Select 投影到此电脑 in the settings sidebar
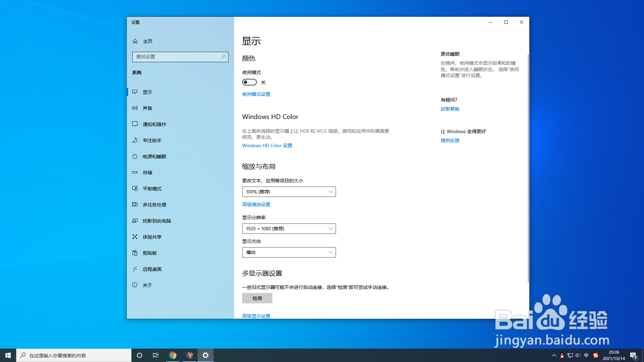The image size is (644, 362). tap(180, 221)
